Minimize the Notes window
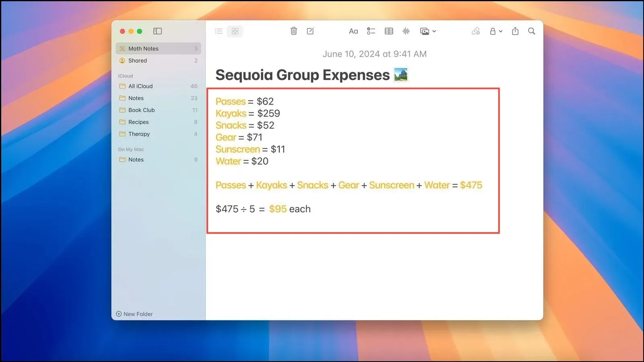 click(x=131, y=31)
